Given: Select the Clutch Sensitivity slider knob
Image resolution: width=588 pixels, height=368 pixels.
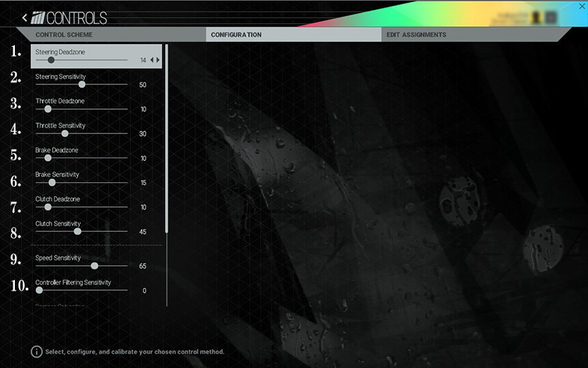Looking at the screenshot, I should pyautogui.click(x=78, y=231).
